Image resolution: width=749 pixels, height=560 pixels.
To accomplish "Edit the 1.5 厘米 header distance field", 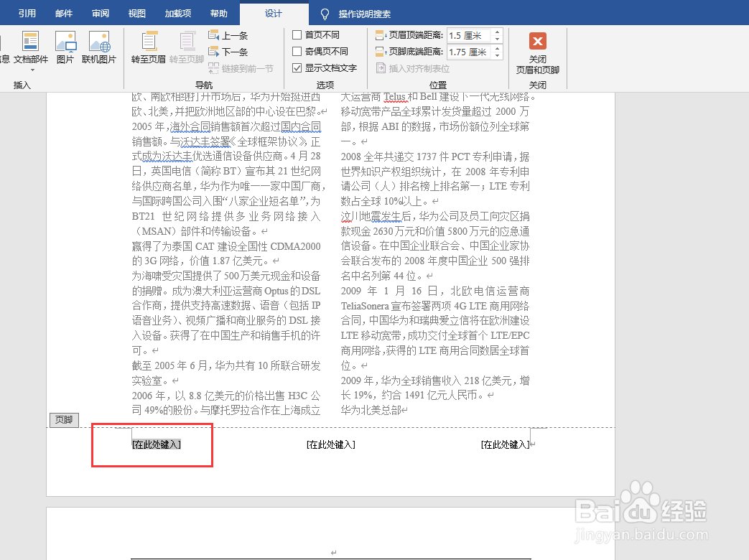I will tap(469, 36).
